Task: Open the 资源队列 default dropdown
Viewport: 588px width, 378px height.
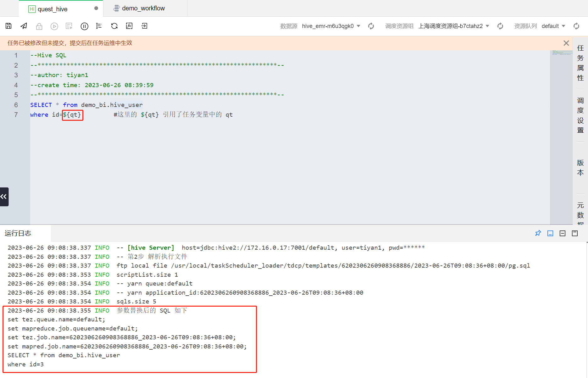Action: 553,26
